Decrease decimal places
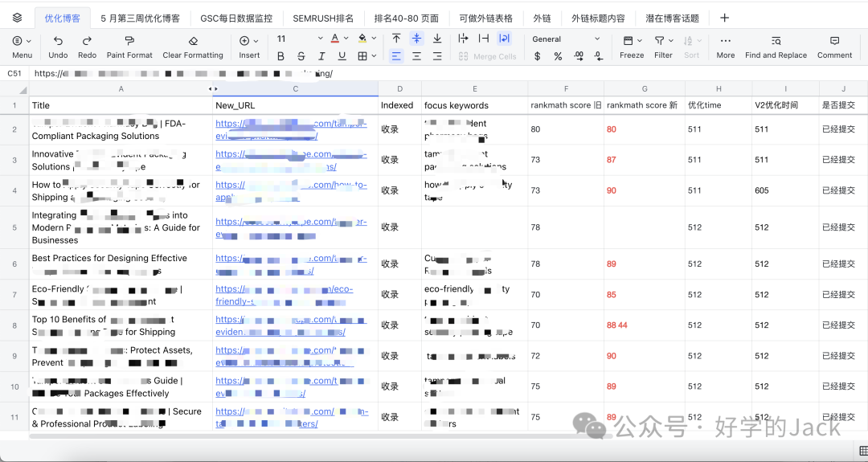This screenshot has width=868, height=462. click(599, 56)
